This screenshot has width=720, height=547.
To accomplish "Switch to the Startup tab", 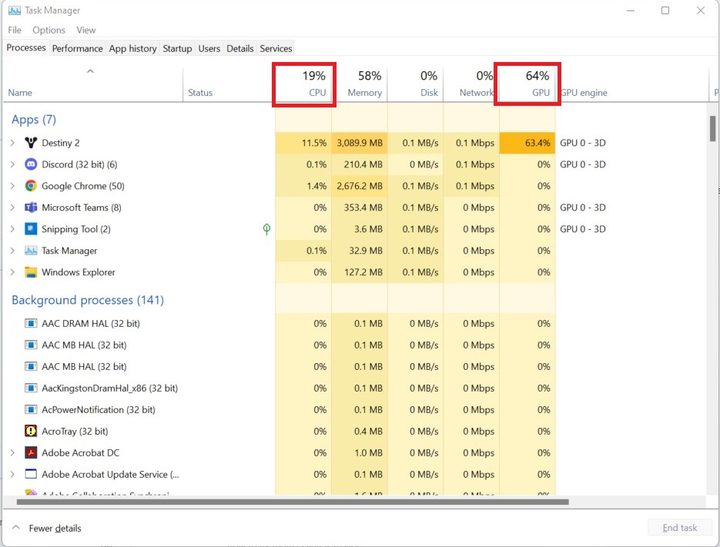I will pyautogui.click(x=177, y=49).
